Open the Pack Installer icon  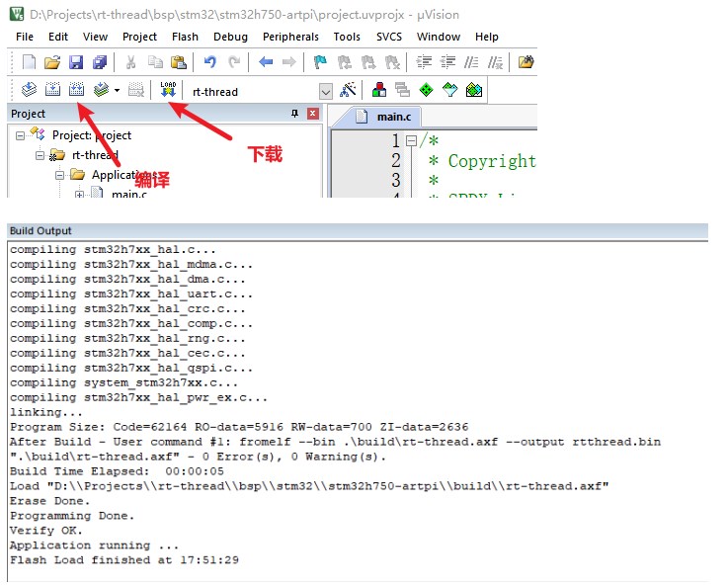(474, 89)
